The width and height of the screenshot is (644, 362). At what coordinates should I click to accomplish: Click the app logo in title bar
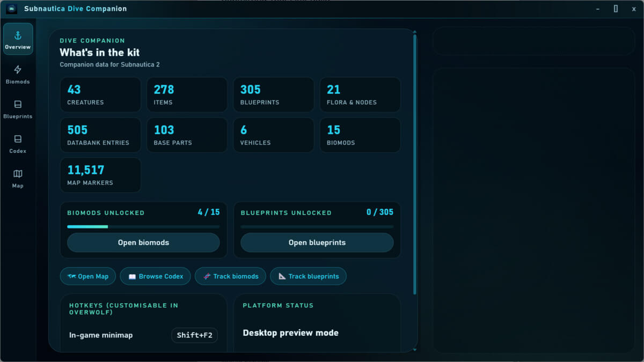tap(12, 9)
